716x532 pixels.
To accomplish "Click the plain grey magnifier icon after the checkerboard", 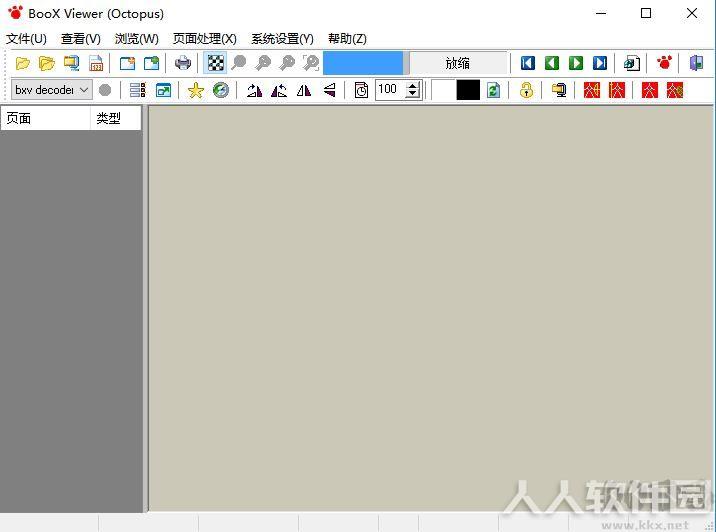I will pos(239,63).
